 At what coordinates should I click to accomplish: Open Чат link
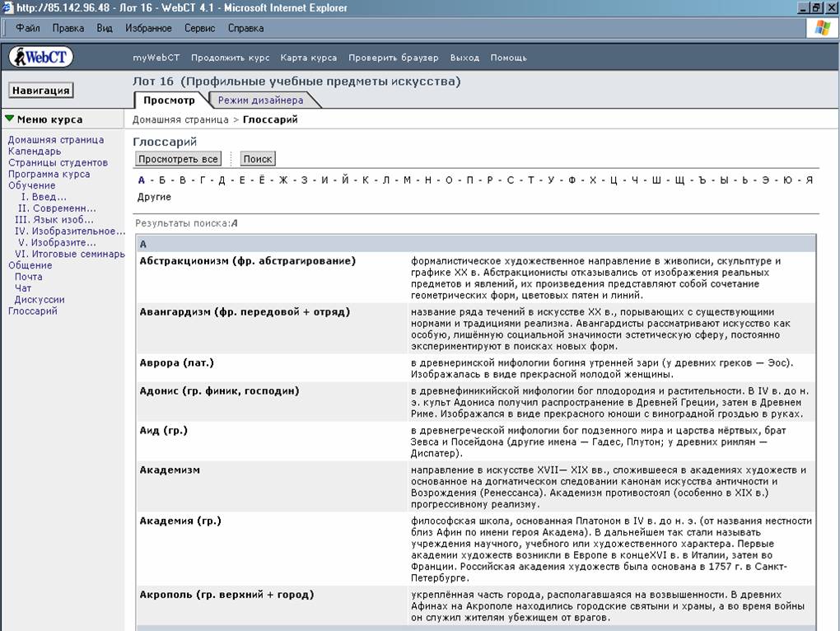click(x=23, y=288)
